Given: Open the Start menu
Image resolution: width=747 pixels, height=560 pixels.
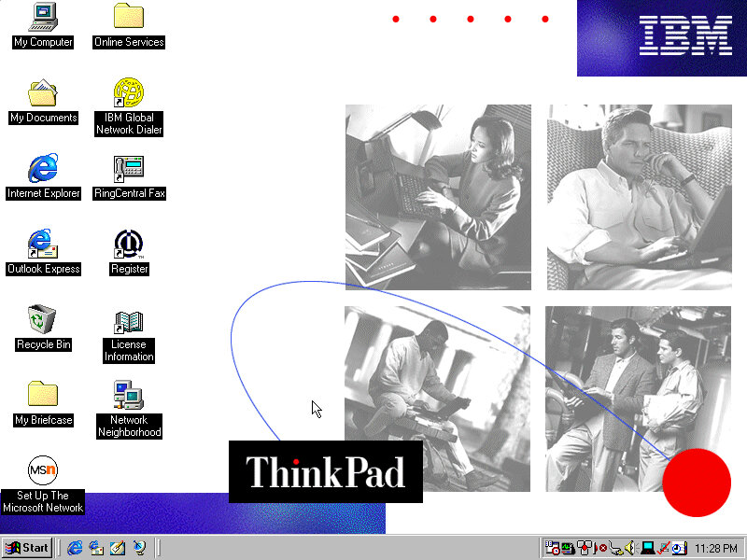Looking at the screenshot, I should point(27,548).
